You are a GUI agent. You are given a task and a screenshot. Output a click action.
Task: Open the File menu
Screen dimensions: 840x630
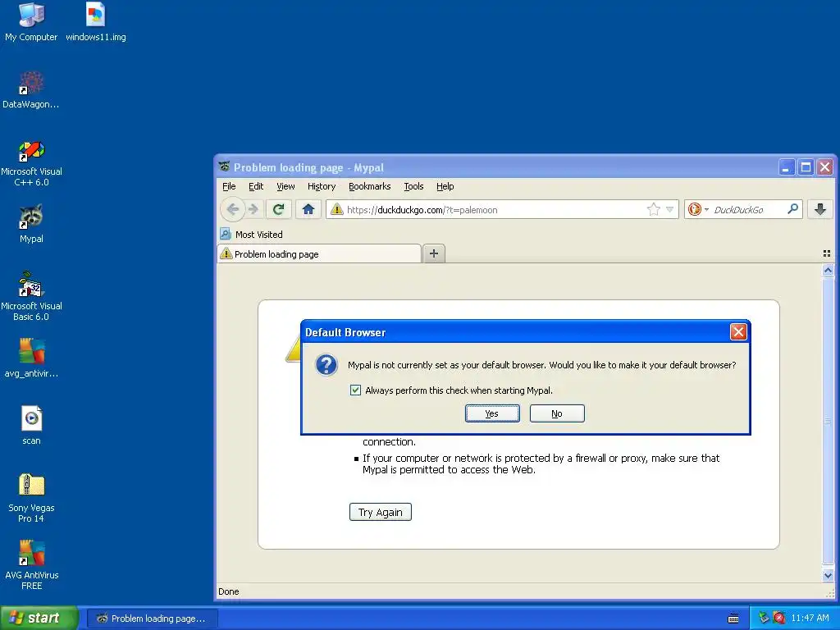(x=229, y=186)
